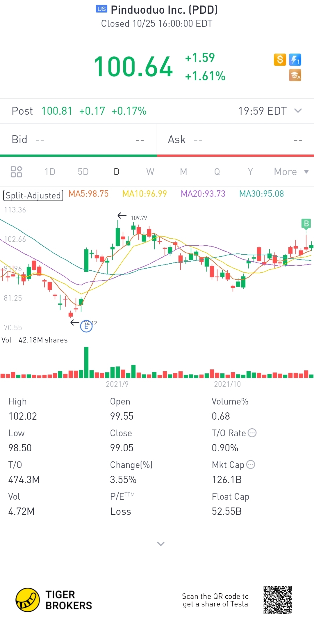Tap the MA20:93.73 indicator label
Viewport: 314px width, 644px height.
coord(203,194)
